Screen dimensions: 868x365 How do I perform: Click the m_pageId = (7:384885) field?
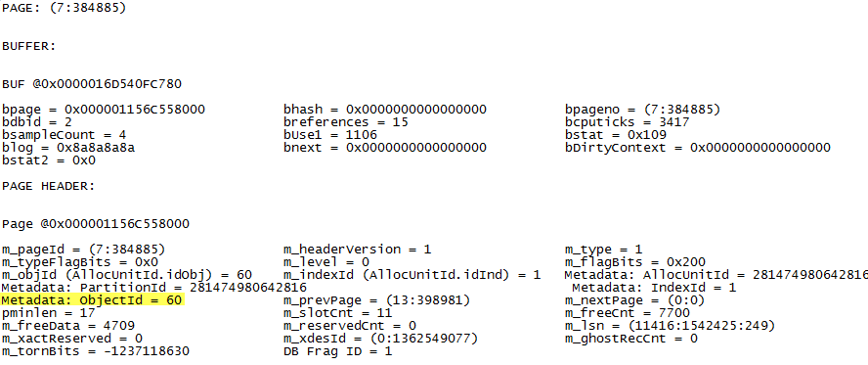coord(83,250)
